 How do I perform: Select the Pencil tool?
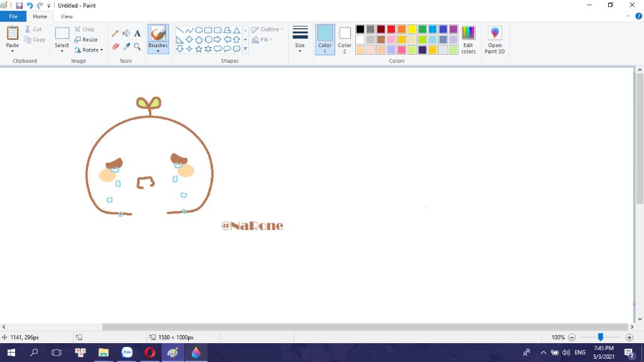[x=115, y=33]
